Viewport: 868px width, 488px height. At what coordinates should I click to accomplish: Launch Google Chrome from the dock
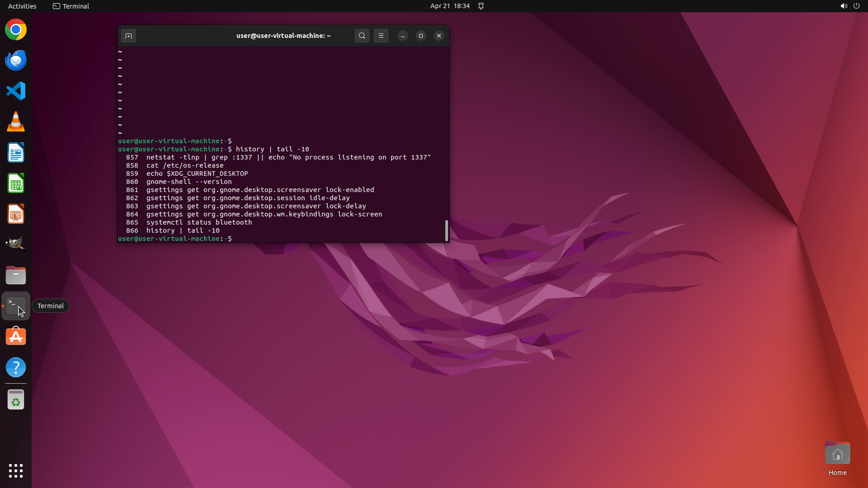pyautogui.click(x=16, y=30)
